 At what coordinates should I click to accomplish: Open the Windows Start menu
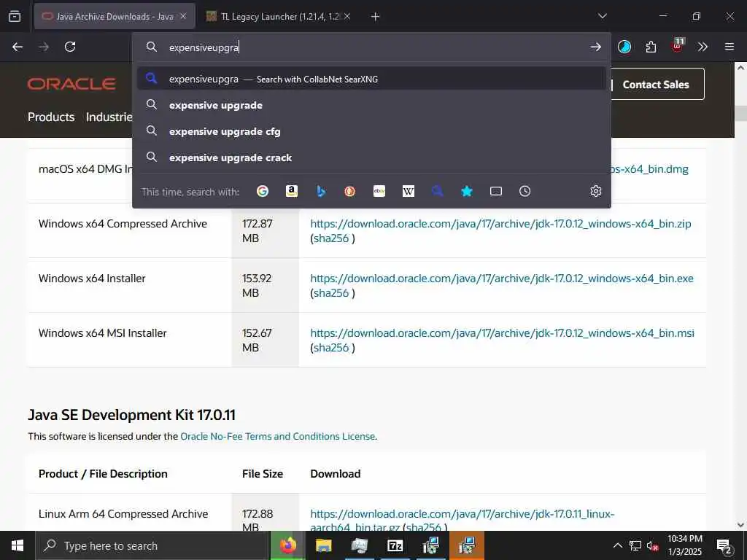18,545
